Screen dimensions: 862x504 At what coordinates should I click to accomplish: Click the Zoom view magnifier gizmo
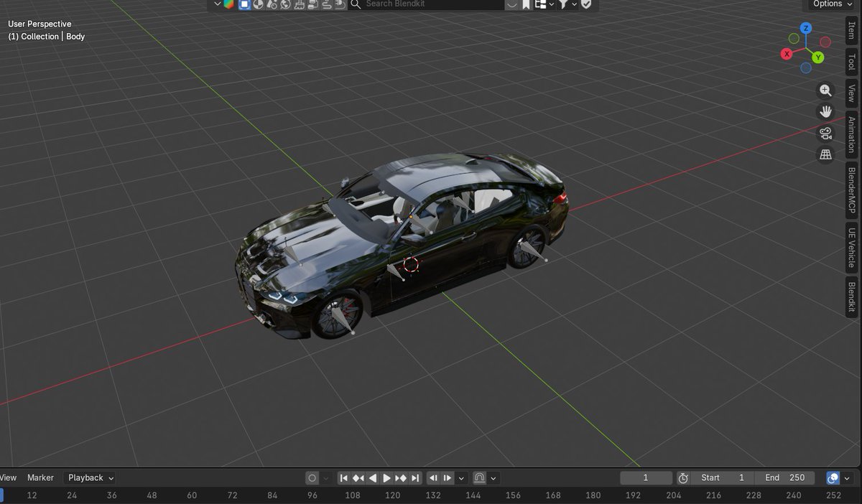[826, 90]
